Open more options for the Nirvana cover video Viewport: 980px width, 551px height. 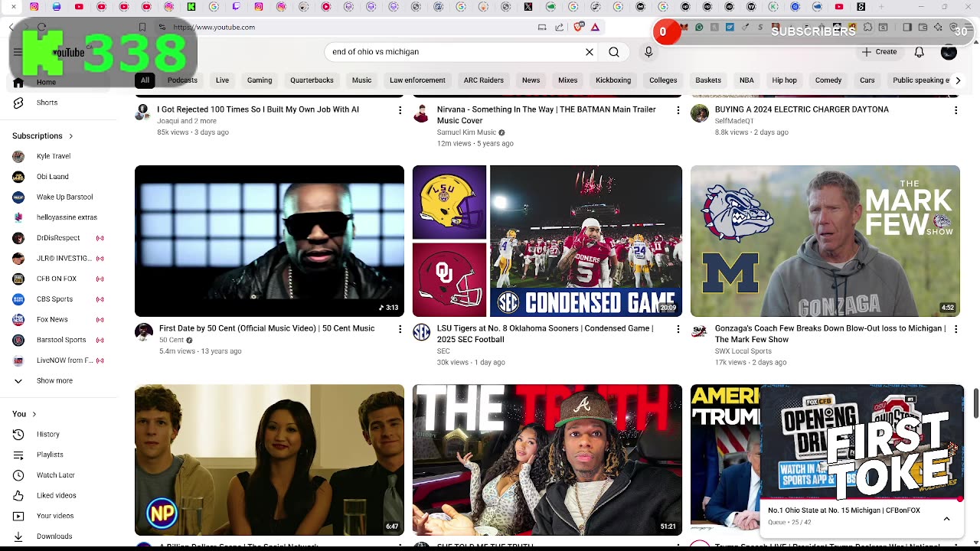678,111
